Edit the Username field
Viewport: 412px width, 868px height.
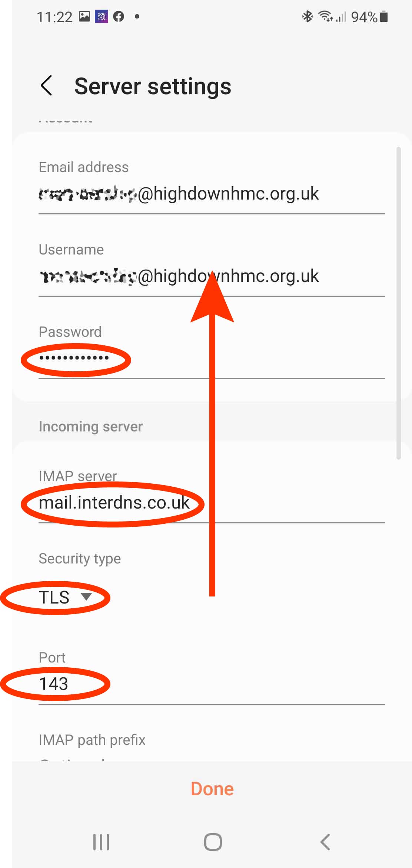(x=212, y=276)
